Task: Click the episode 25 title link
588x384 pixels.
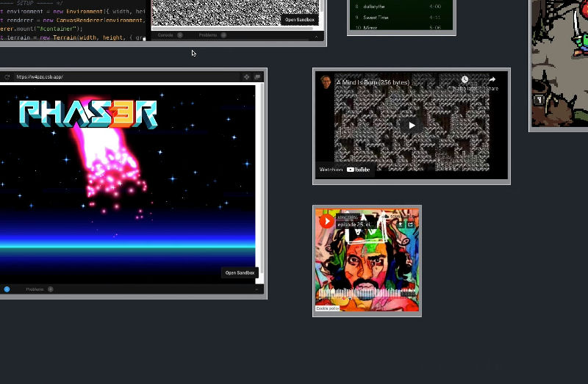Action: (355, 225)
